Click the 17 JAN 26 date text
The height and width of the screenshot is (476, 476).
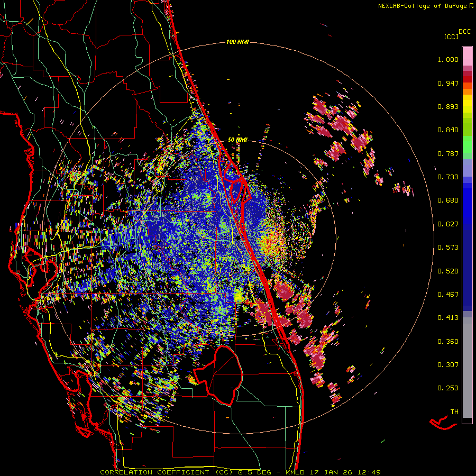click(331, 472)
